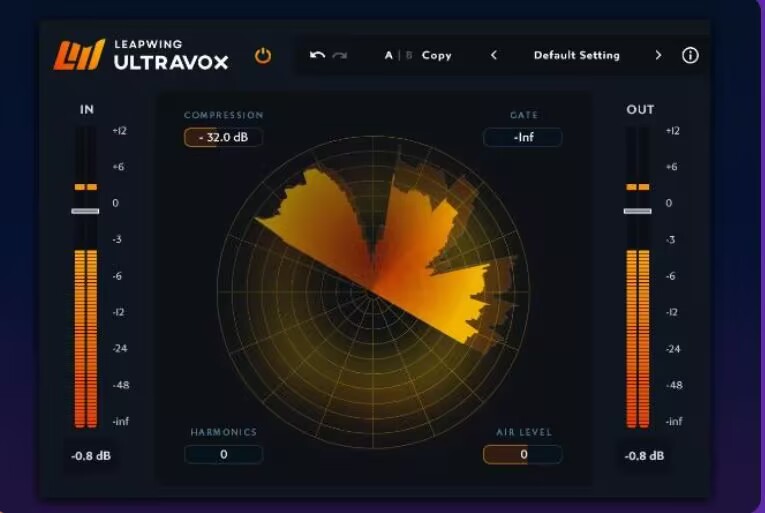Click the IN meter heading
Image resolution: width=765 pixels, height=513 pixels.
pos(87,109)
